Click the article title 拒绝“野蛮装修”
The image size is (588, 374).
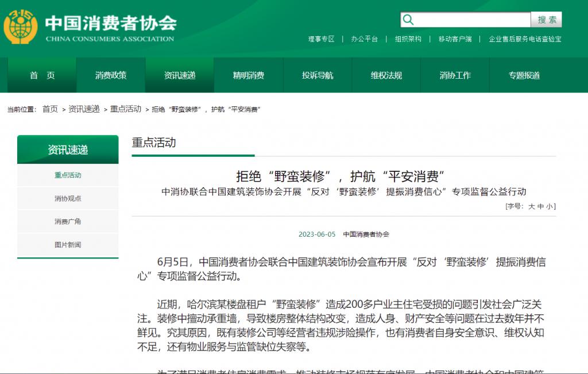(340, 176)
